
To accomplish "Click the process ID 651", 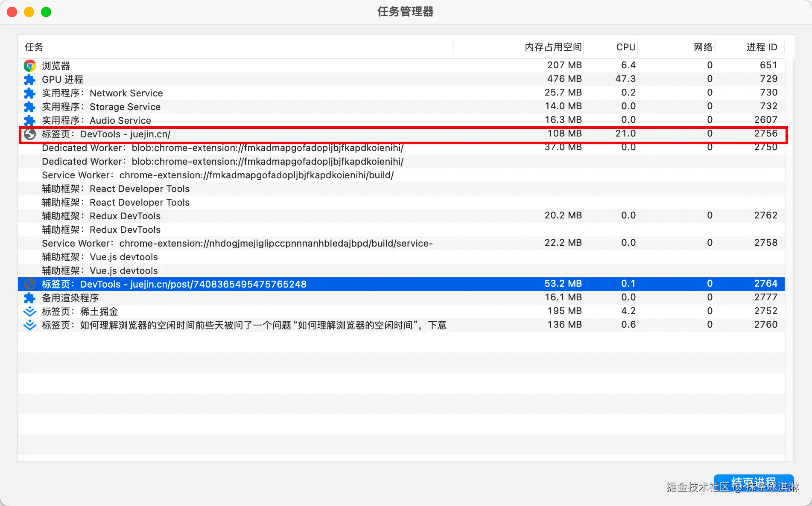I will point(768,65).
